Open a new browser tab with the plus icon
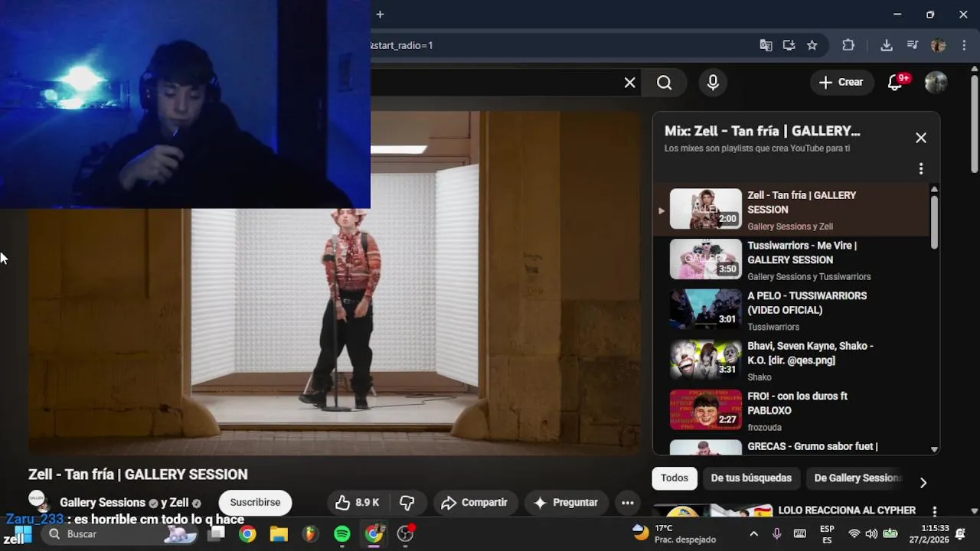Viewport: 980px width, 551px height. coord(380,15)
